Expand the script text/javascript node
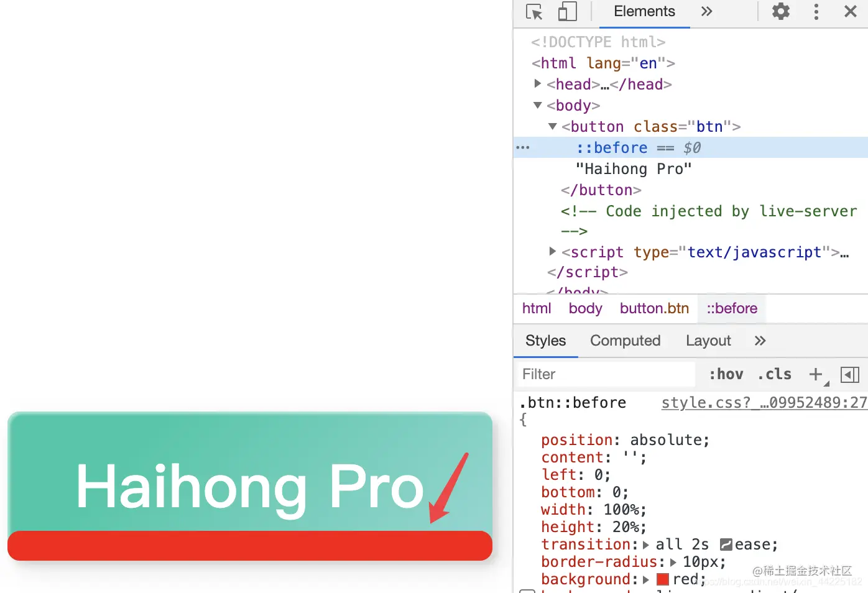The height and width of the screenshot is (593, 868). pos(553,251)
